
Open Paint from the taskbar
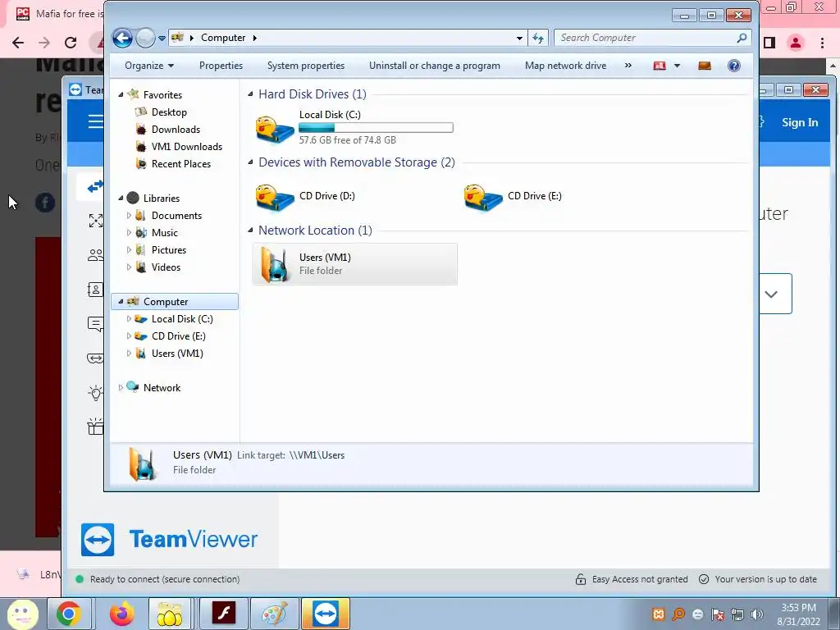click(x=274, y=614)
